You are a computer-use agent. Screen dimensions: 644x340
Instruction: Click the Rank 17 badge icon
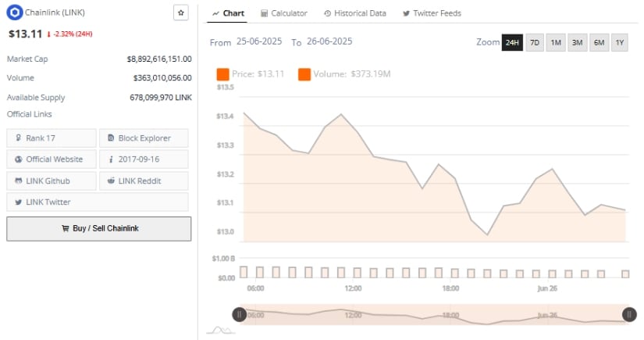click(x=19, y=138)
